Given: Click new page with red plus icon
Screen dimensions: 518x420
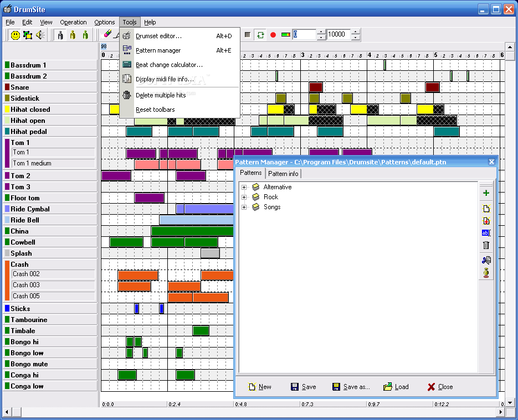Looking at the screenshot, I should point(486,221).
